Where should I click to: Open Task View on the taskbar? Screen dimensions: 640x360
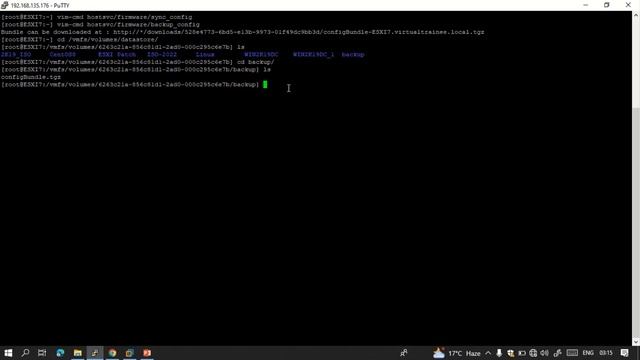point(42,353)
